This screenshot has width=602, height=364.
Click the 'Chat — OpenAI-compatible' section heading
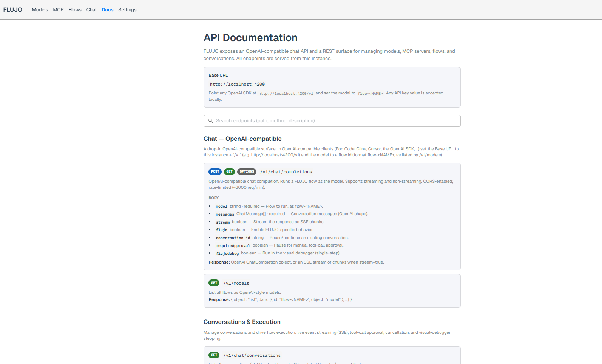click(x=242, y=139)
